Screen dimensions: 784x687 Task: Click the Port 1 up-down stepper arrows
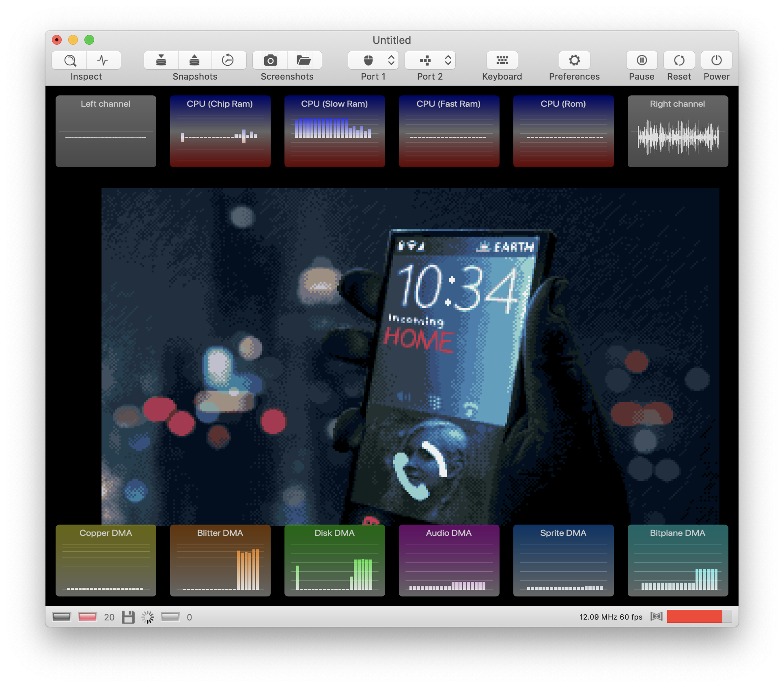pos(391,60)
